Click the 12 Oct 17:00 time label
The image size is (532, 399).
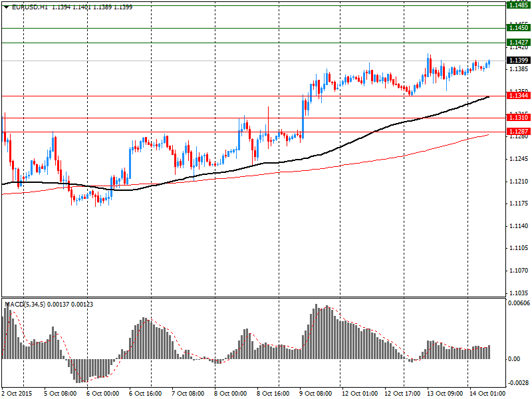coord(403,394)
